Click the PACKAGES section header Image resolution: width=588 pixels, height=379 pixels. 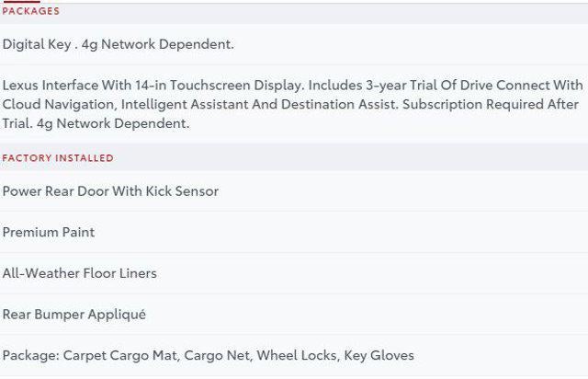(31, 11)
